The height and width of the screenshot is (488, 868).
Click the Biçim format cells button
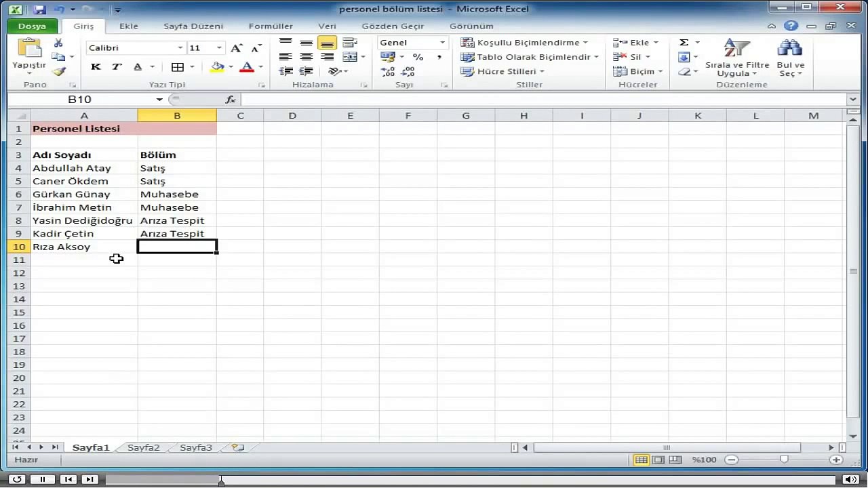tap(637, 71)
